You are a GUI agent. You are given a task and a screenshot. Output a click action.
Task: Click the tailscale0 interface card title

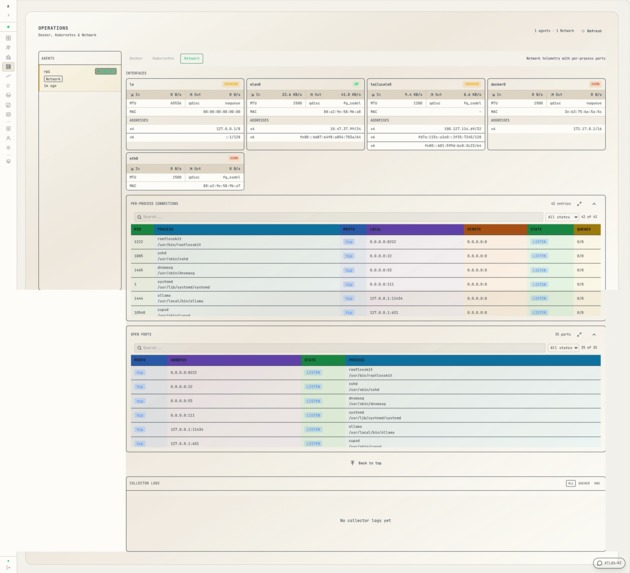pyautogui.click(x=381, y=85)
